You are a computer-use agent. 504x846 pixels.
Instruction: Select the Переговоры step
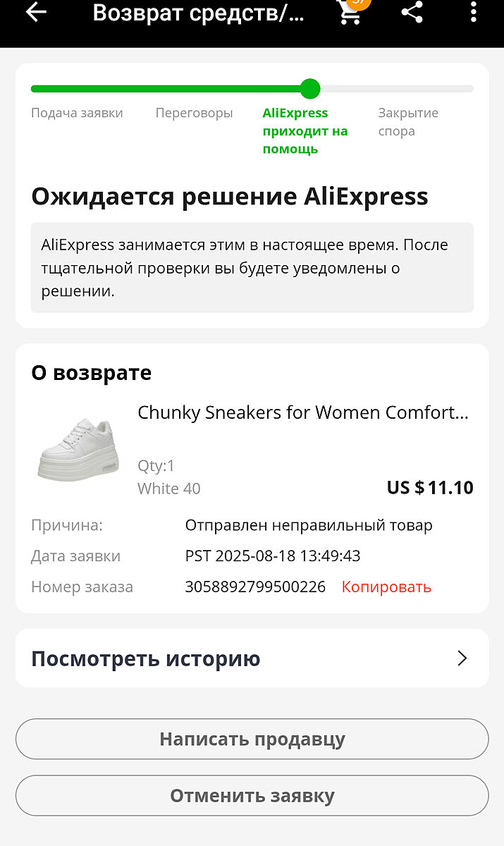point(194,113)
